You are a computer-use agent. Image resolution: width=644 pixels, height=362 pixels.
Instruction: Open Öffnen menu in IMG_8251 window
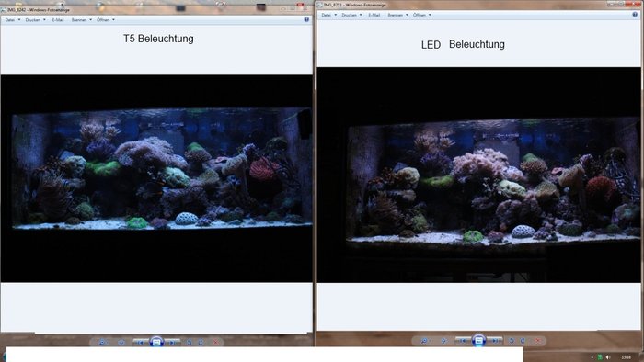tap(421, 15)
